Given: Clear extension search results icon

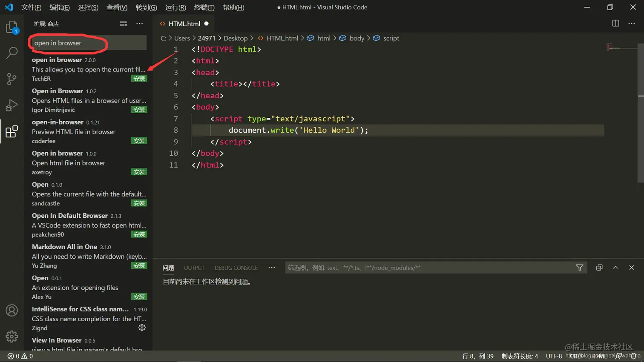Looking at the screenshot, I should point(123,24).
